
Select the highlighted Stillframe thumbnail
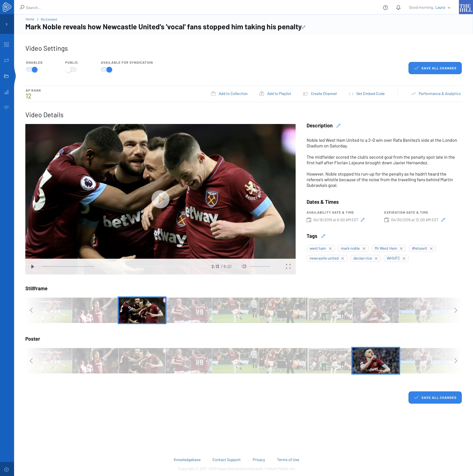142,310
